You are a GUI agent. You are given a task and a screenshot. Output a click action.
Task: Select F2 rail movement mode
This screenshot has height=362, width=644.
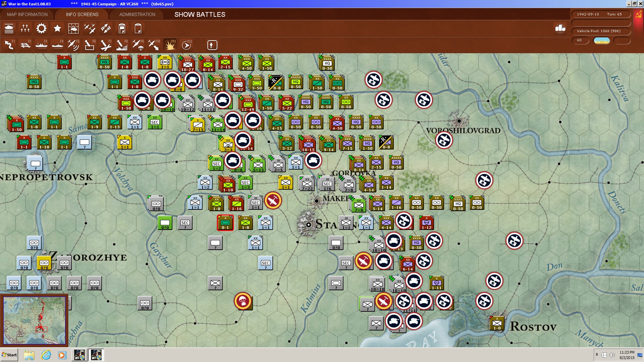tap(25, 45)
